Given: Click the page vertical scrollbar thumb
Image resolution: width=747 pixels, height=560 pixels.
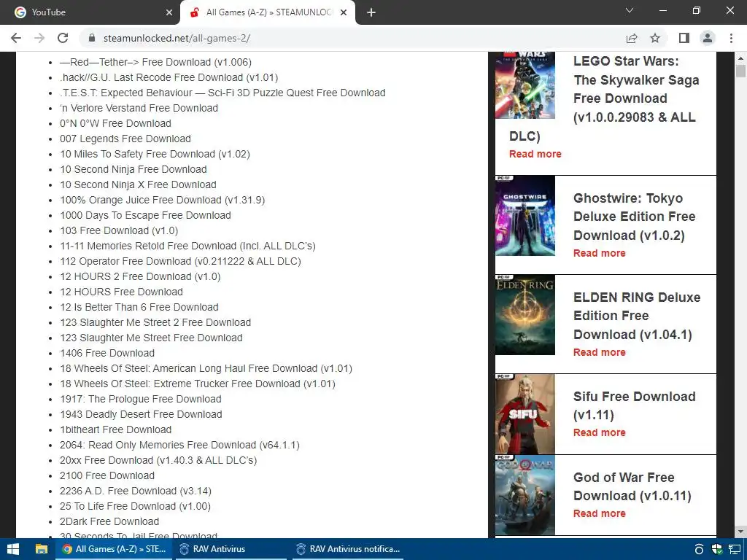Looking at the screenshot, I should click(x=740, y=71).
